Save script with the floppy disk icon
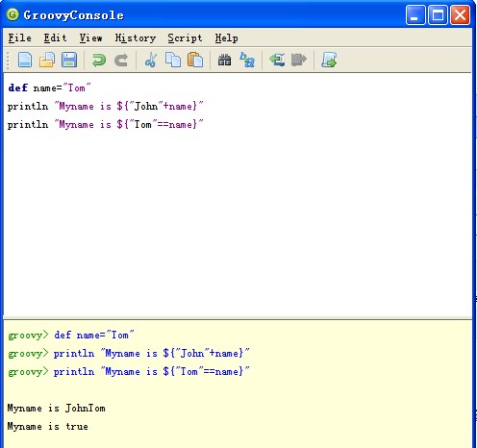Image resolution: width=477 pixels, height=448 pixels. 69,60
